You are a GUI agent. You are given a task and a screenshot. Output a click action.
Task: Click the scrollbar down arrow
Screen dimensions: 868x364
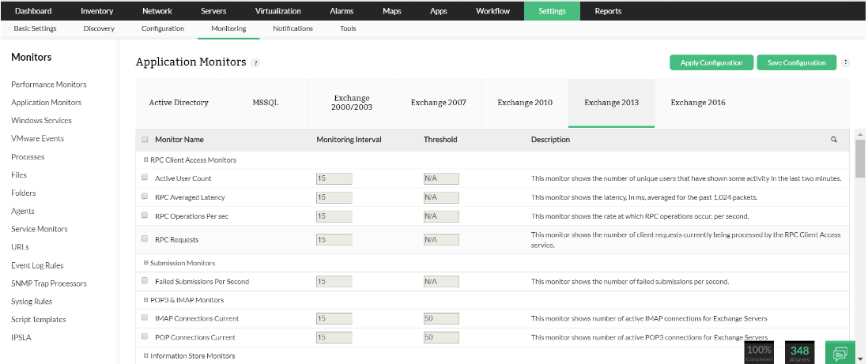860,358
